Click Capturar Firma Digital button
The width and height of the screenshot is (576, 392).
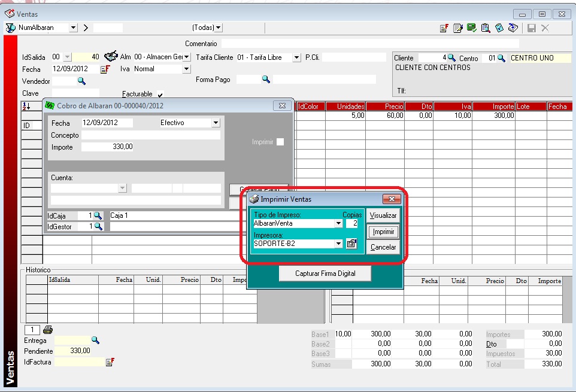(325, 274)
